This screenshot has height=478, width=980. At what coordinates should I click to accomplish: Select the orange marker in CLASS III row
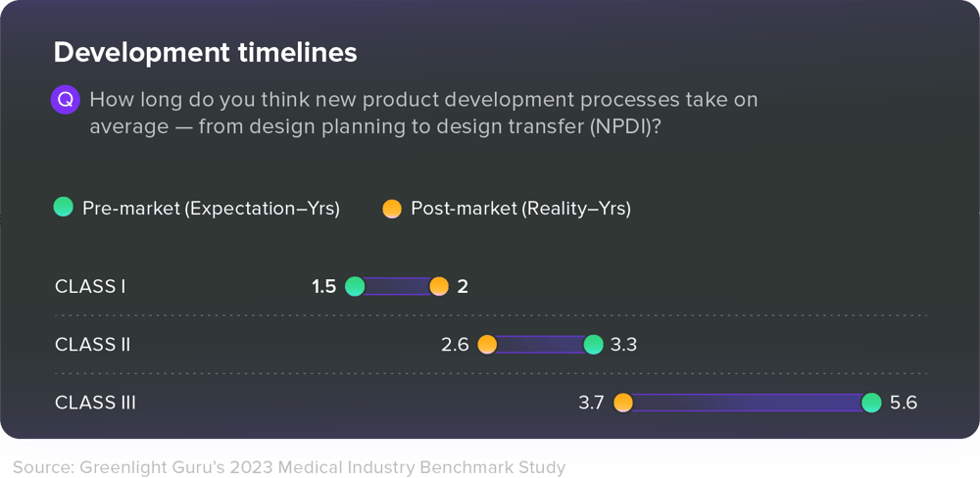(622, 403)
